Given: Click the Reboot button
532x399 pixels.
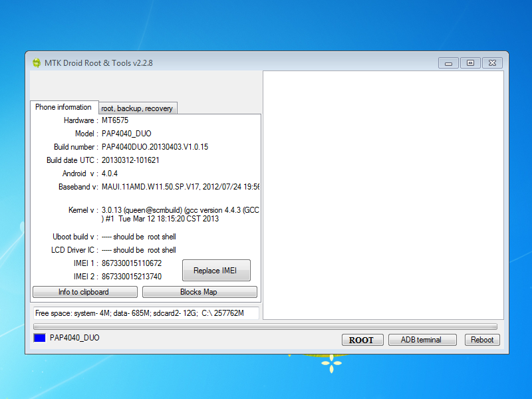Looking at the screenshot, I should point(482,340).
